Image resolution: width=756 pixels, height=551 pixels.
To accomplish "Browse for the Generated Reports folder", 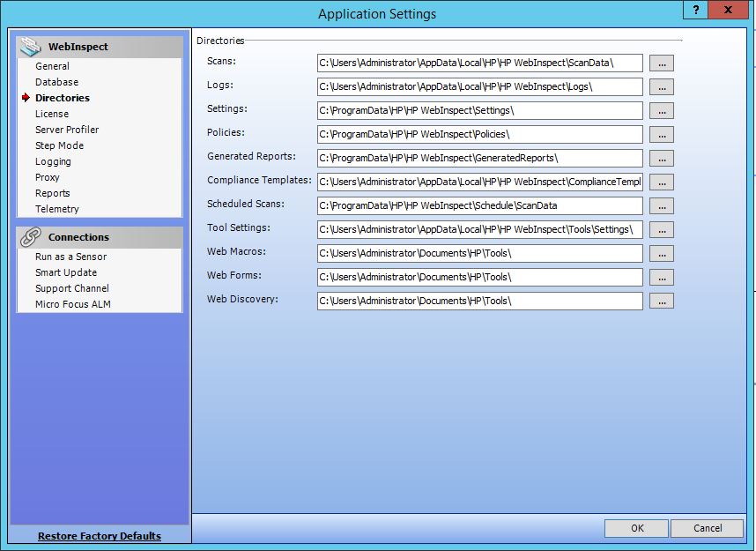I will click(660, 158).
